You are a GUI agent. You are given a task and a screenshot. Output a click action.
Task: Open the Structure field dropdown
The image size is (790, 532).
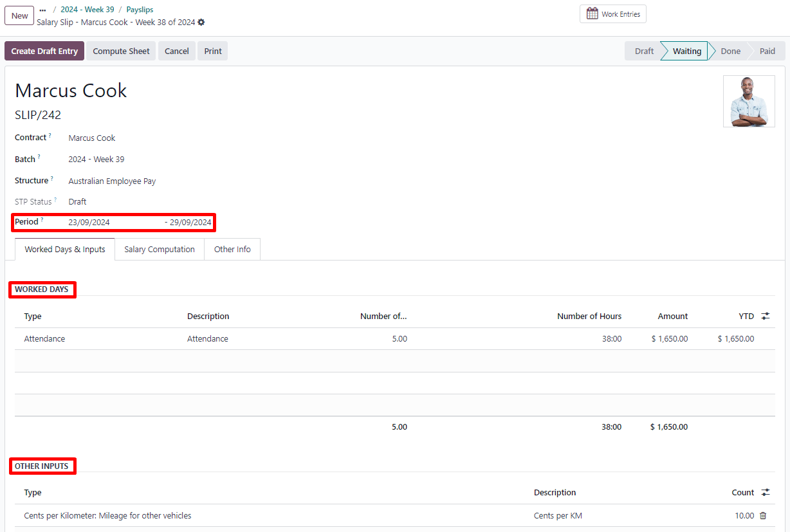coord(112,181)
